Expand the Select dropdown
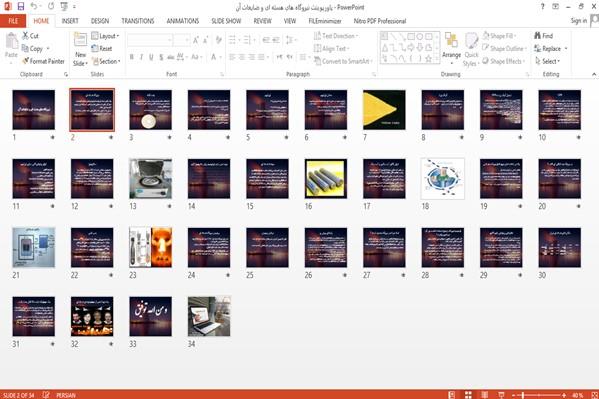This screenshot has height=399, width=599. point(547,61)
